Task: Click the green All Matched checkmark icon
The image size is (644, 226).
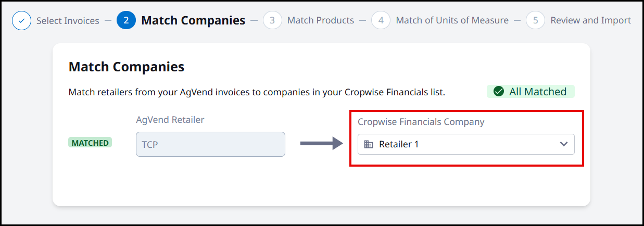Action: point(499,92)
